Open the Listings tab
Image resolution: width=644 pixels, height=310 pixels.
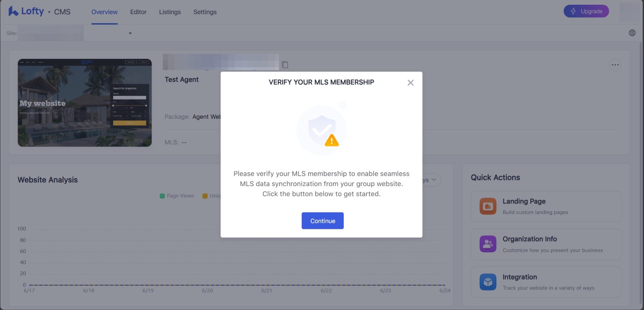click(170, 12)
